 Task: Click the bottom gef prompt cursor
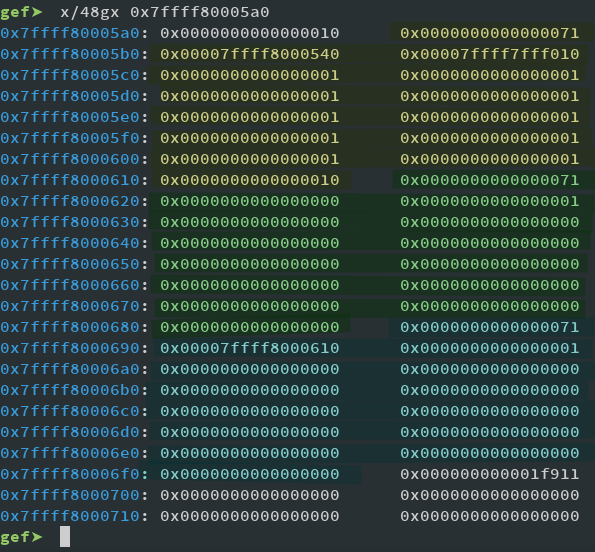(x=65, y=536)
